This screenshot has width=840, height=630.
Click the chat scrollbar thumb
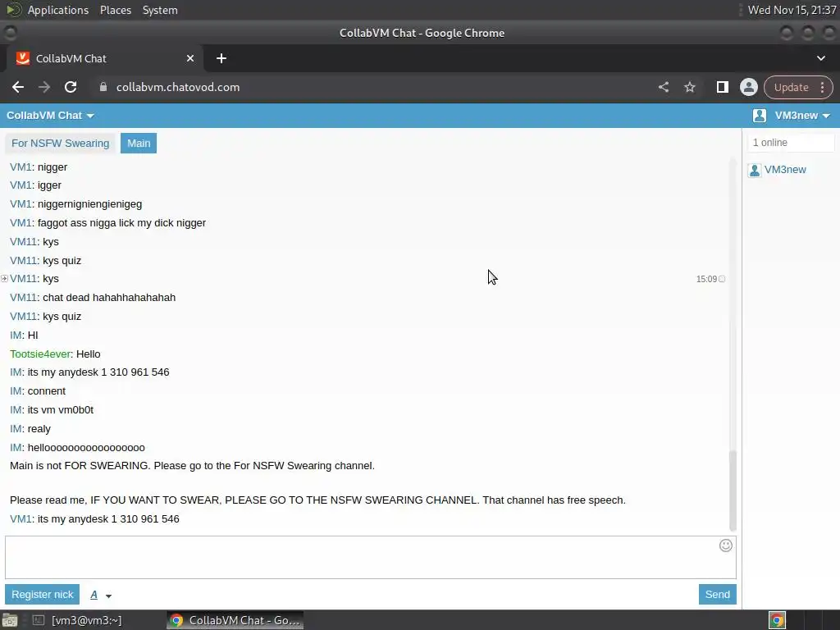pos(733,491)
